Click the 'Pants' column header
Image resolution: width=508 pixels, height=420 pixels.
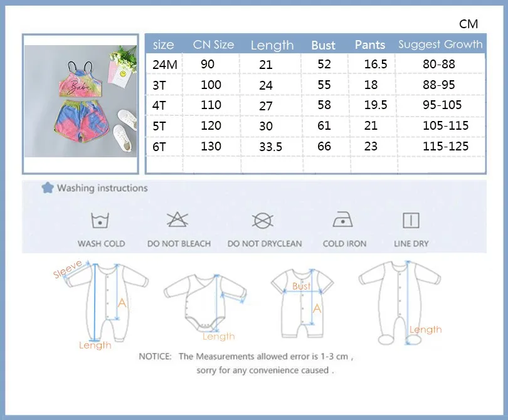pos(370,45)
